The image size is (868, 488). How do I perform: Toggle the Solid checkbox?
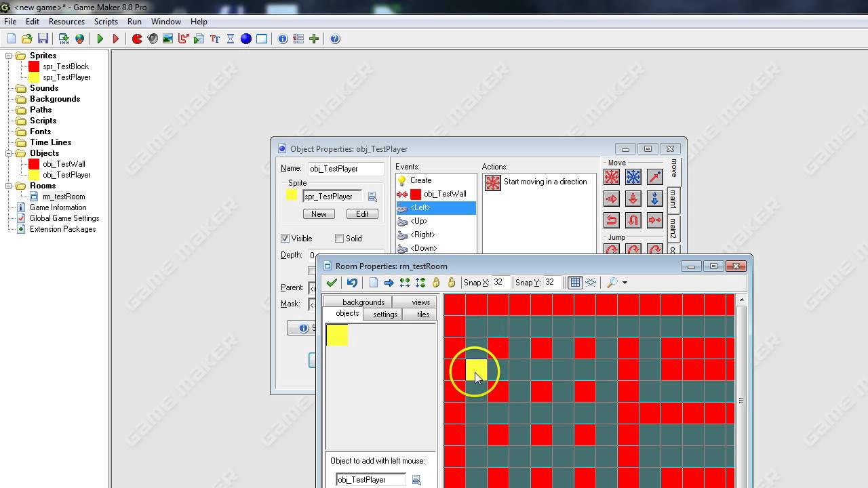[x=340, y=239]
